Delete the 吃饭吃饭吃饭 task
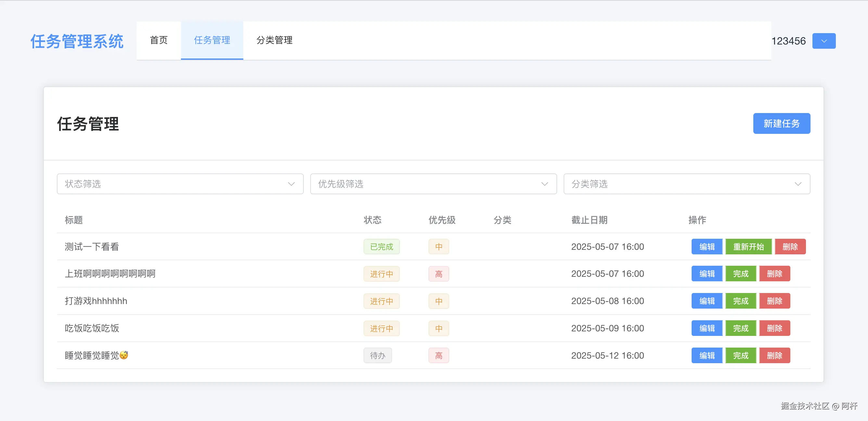The image size is (868, 421). 774,328
